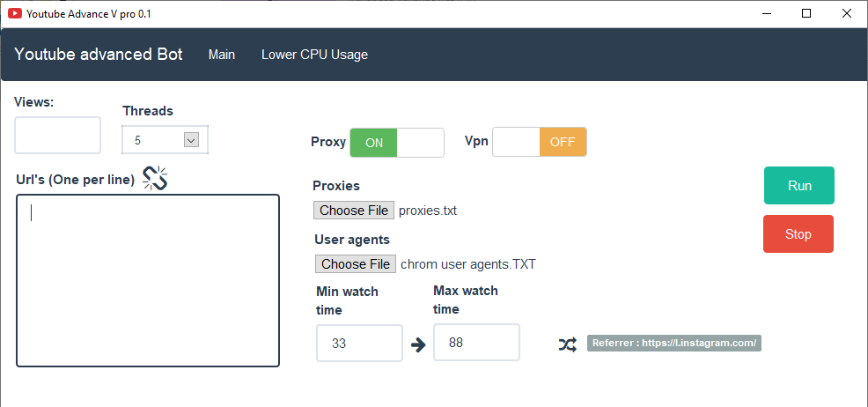
Task: Choose a file for User agents
Action: (x=356, y=264)
